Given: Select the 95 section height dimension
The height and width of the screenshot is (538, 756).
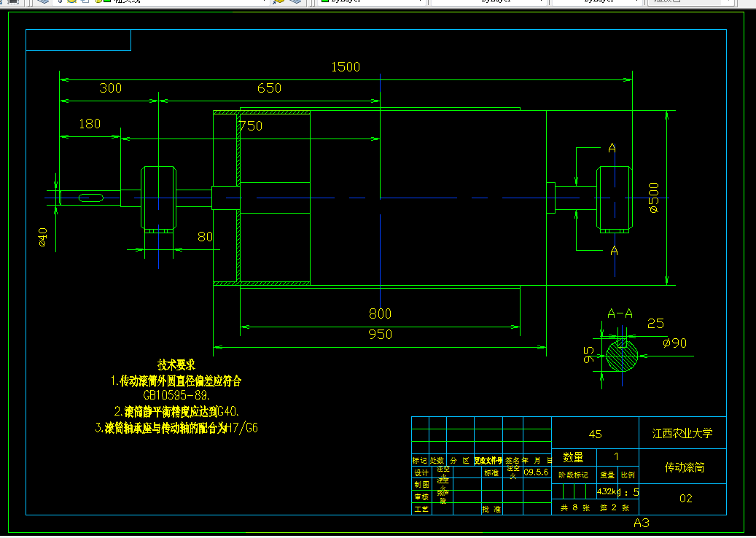Looking at the screenshot, I should [x=589, y=355].
